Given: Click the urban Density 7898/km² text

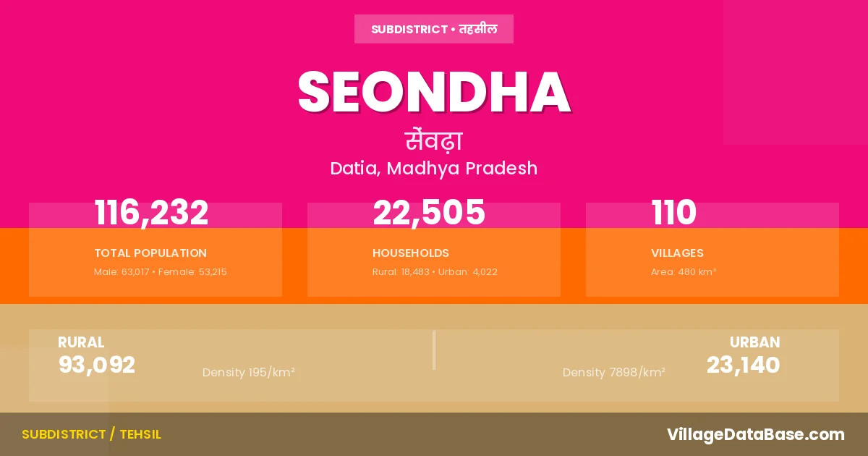Looking at the screenshot, I should (614, 373).
